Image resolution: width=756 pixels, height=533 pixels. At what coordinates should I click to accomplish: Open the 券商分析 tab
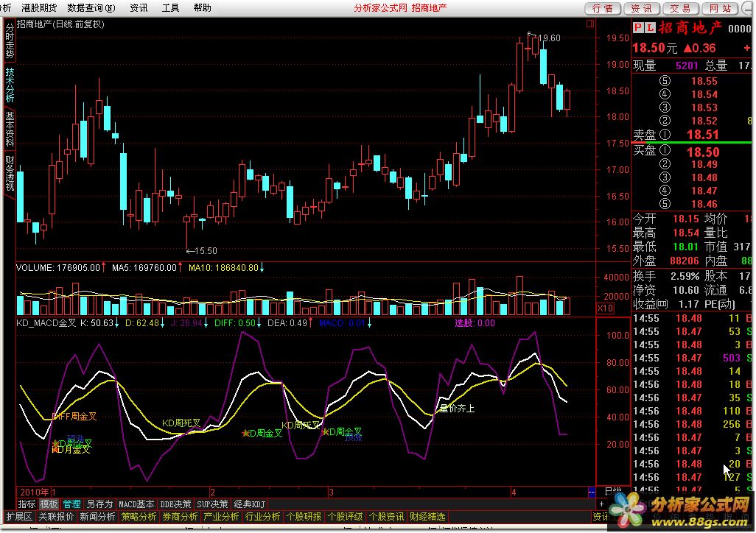click(180, 517)
